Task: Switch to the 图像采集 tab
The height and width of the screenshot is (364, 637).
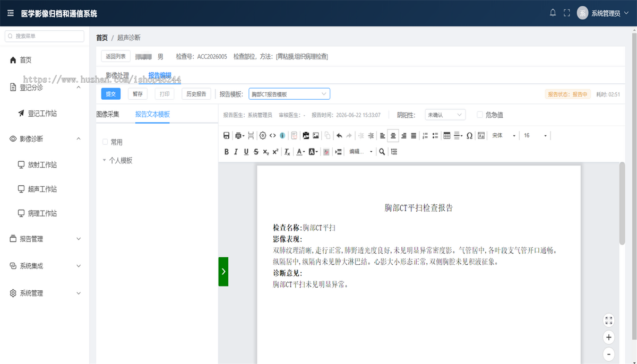Action: 108,114
